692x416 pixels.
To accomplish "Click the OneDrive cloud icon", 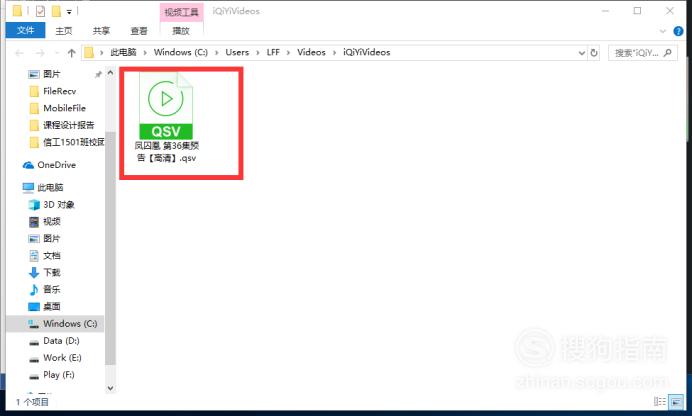I will [28, 165].
